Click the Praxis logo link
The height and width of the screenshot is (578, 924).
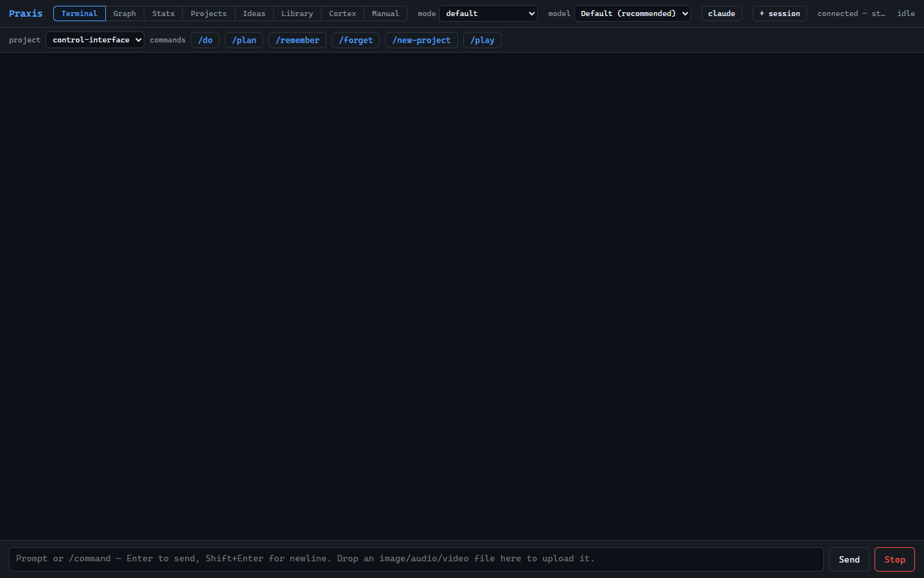[26, 13]
